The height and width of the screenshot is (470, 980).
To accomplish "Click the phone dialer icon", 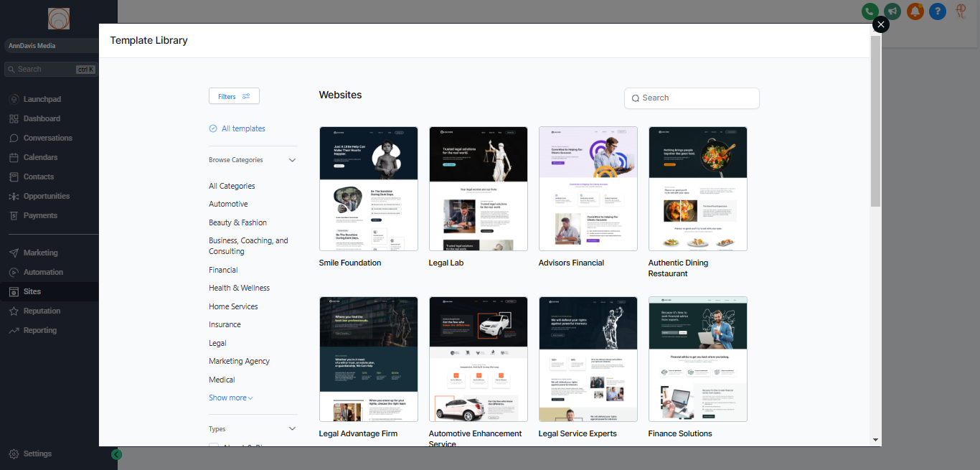I will point(870,11).
